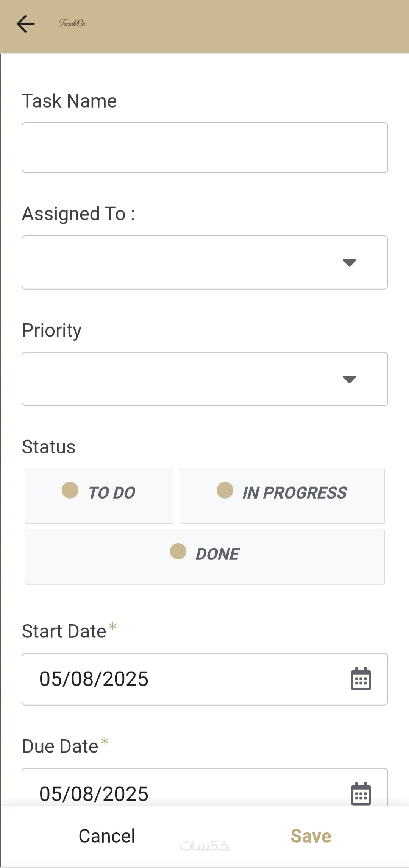The height and width of the screenshot is (868, 409).
Task: Select the TO DO status option
Action: pyautogui.click(x=99, y=496)
